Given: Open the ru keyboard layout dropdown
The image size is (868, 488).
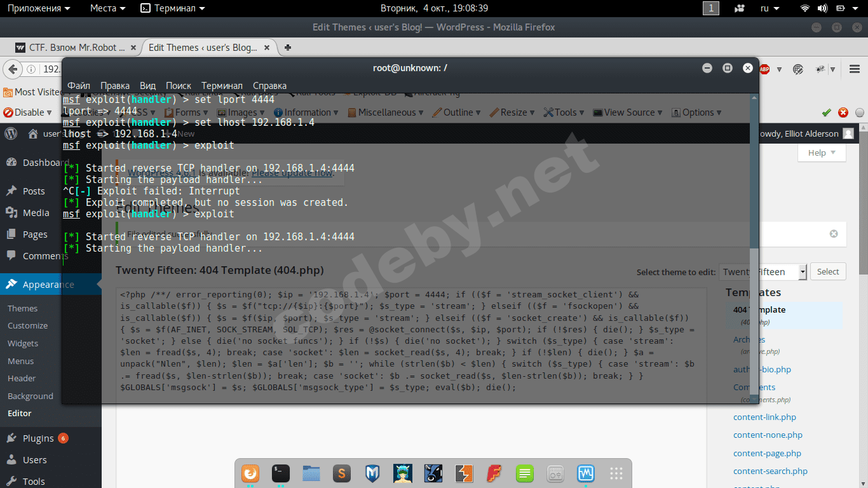Looking at the screenshot, I should (x=769, y=8).
